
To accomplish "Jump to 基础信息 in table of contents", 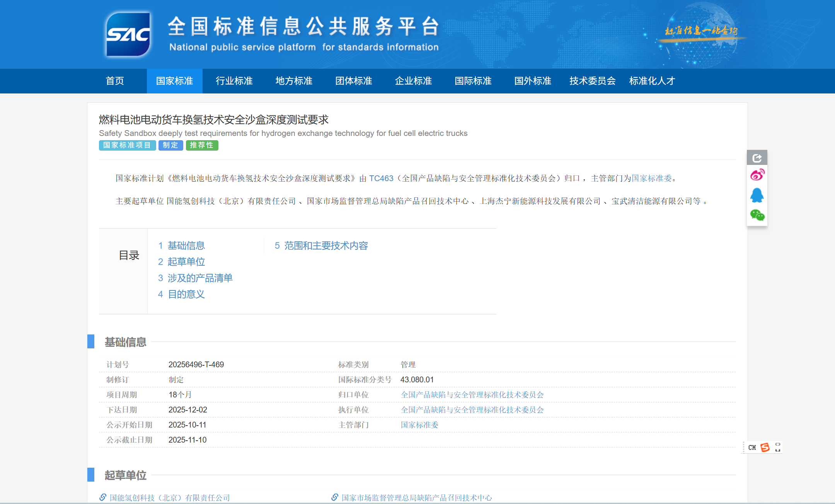I will [x=186, y=246].
